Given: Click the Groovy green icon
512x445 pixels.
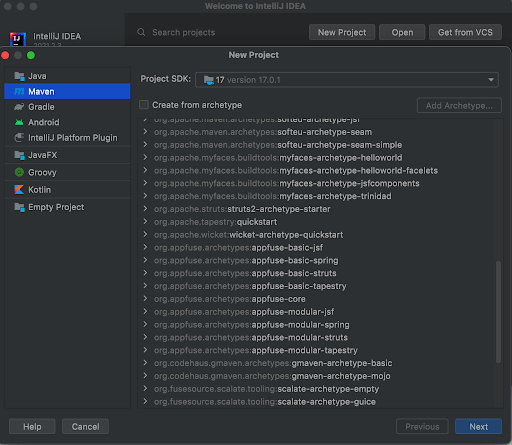Looking at the screenshot, I should pos(19,172).
